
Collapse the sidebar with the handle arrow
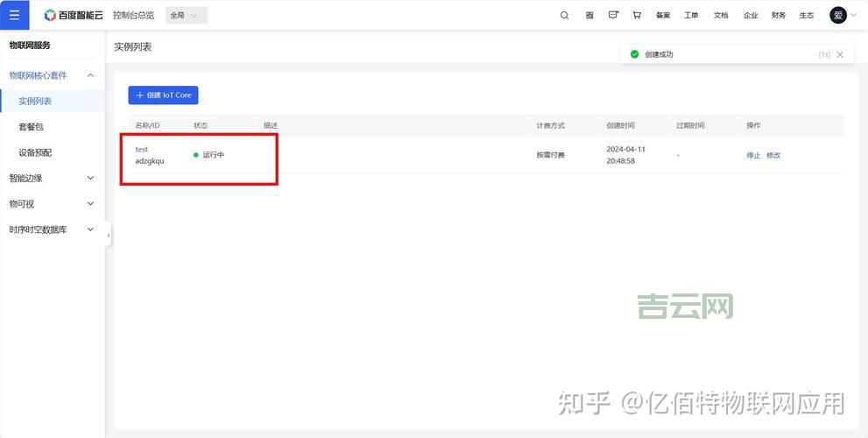108,236
